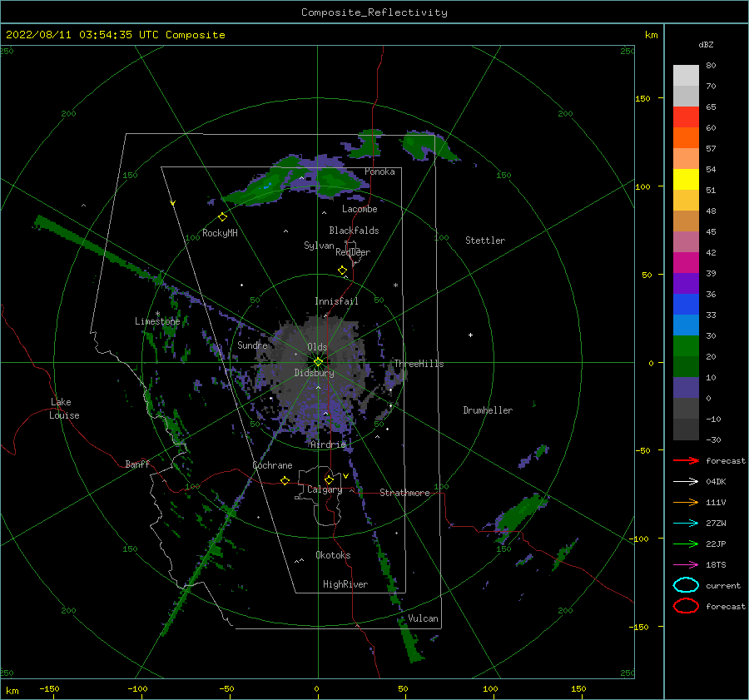Click the red swatch on the dBZ scale

(x=686, y=117)
